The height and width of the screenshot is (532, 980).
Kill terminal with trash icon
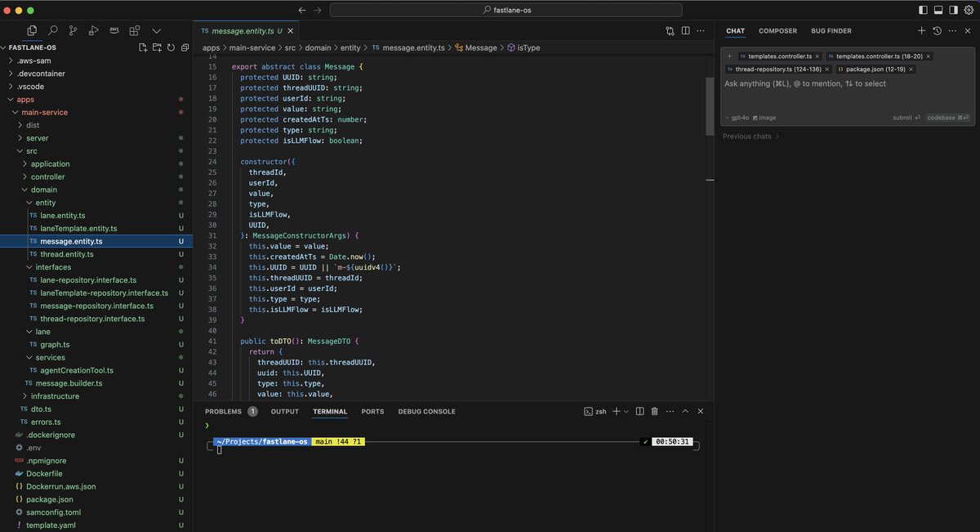(656, 412)
